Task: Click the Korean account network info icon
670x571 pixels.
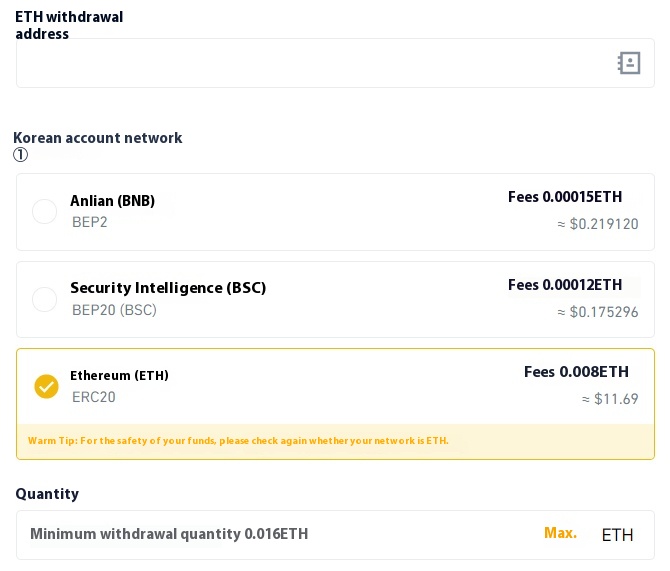Action: (20, 155)
